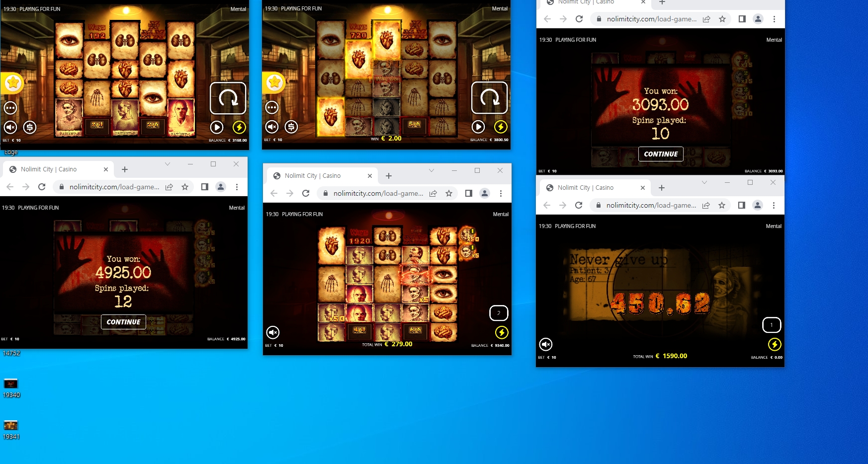Screen dimensions: 868x464
Task: Open the side panel in the 3093.00 win window
Action: pyautogui.click(x=742, y=19)
